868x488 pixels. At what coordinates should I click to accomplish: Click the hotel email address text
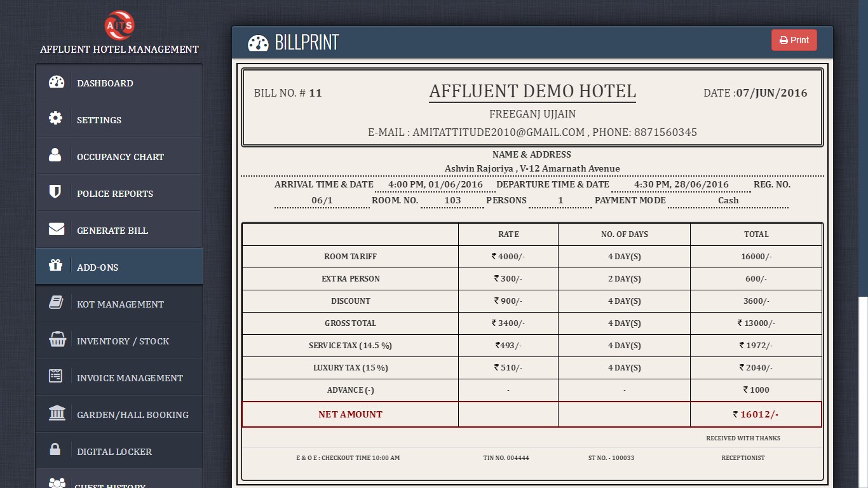498,132
